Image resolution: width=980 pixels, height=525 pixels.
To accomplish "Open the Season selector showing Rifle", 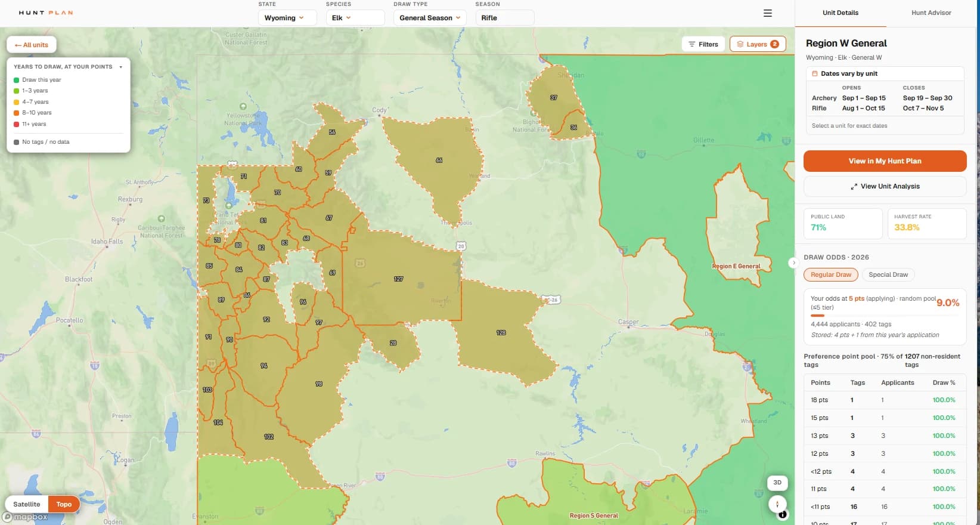I will pos(504,18).
